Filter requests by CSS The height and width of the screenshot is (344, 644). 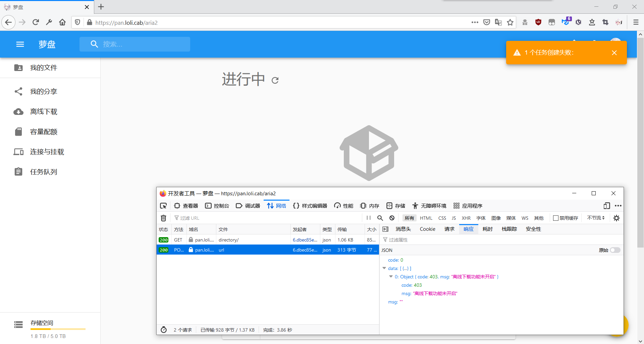coord(442,218)
